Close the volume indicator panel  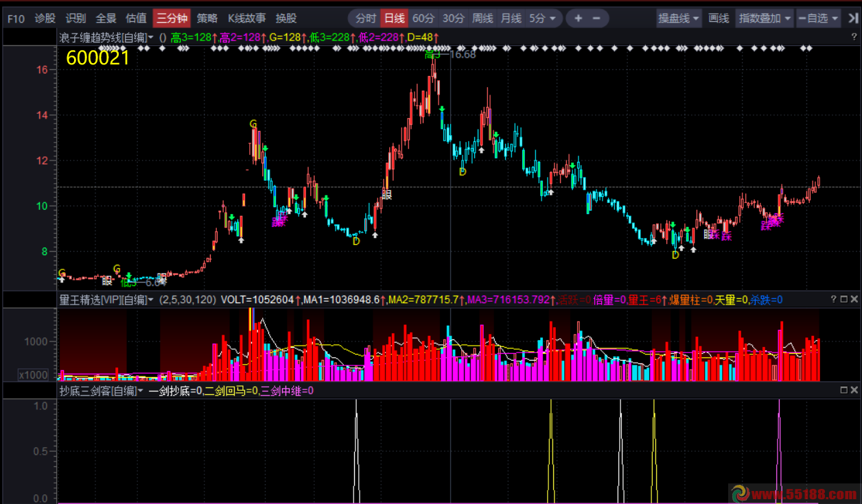[854, 300]
